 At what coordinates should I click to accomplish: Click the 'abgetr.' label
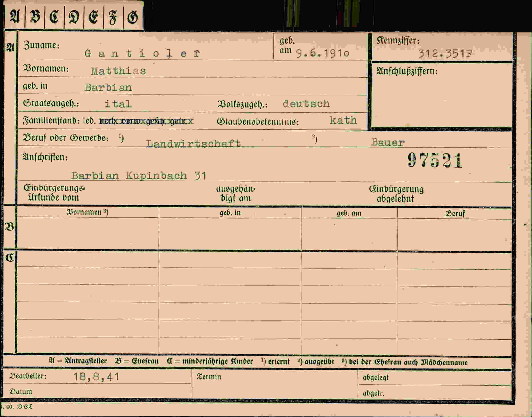pos(373,393)
